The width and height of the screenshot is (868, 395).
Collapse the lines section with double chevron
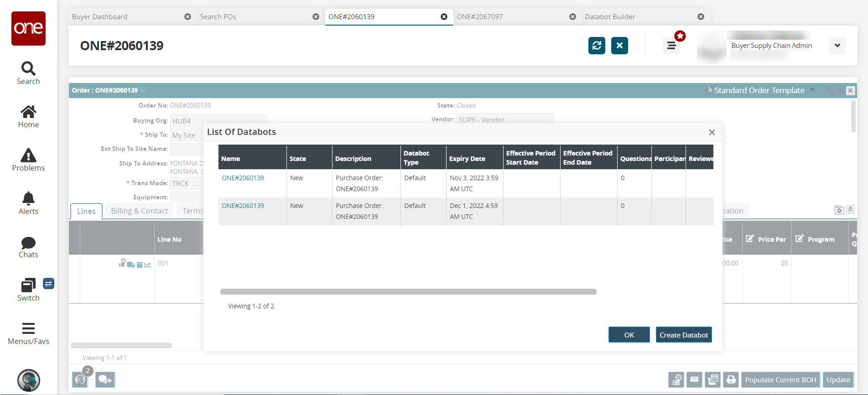(850, 209)
